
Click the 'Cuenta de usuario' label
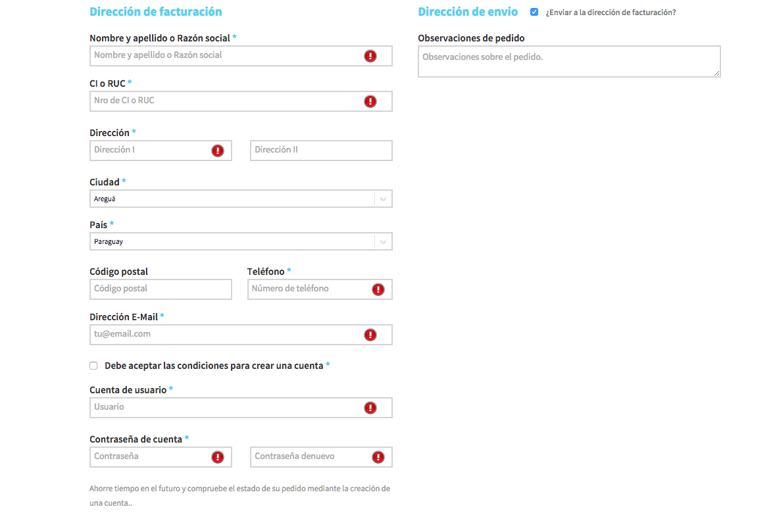[128, 390]
